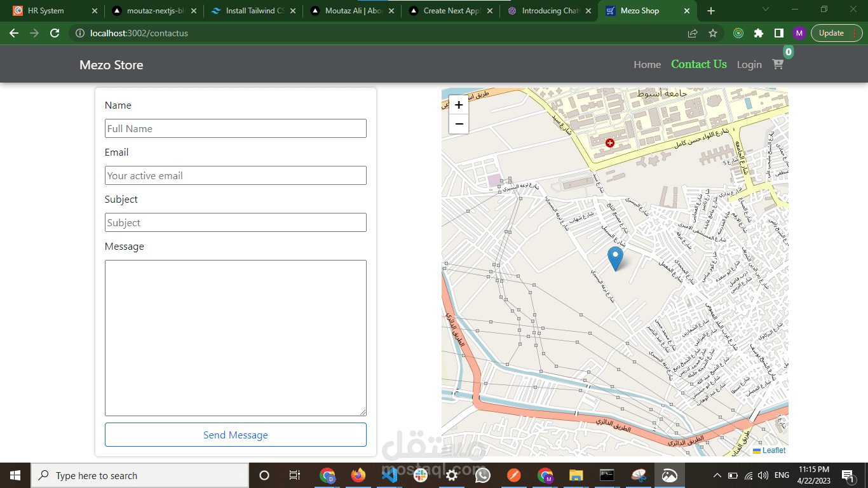The width and height of the screenshot is (868, 488).
Task: Click the red hospital marker on map
Action: tap(610, 143)
